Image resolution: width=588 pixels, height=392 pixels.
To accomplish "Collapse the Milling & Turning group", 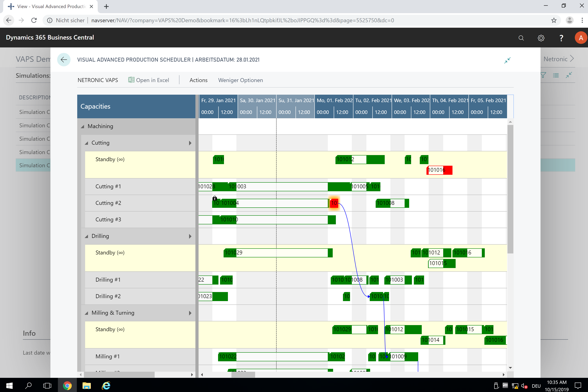I will [86, 313].
